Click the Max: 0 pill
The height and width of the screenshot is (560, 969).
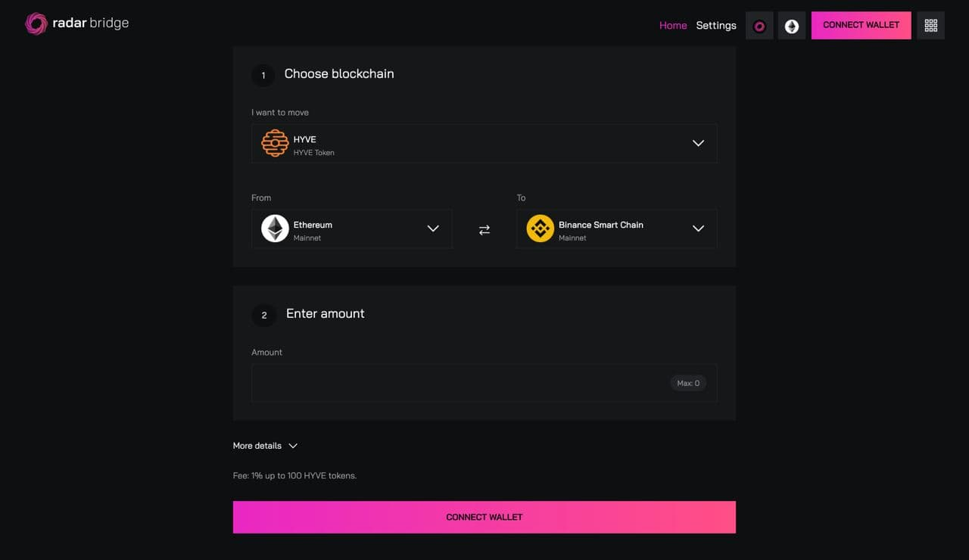tap(688, 383)
